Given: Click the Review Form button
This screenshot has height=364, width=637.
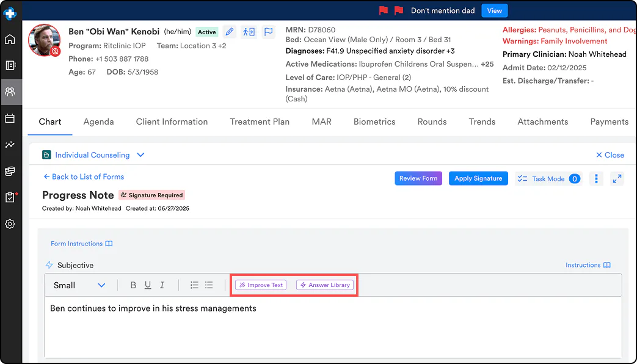Looking at the screenshot, I should [418, 178].
